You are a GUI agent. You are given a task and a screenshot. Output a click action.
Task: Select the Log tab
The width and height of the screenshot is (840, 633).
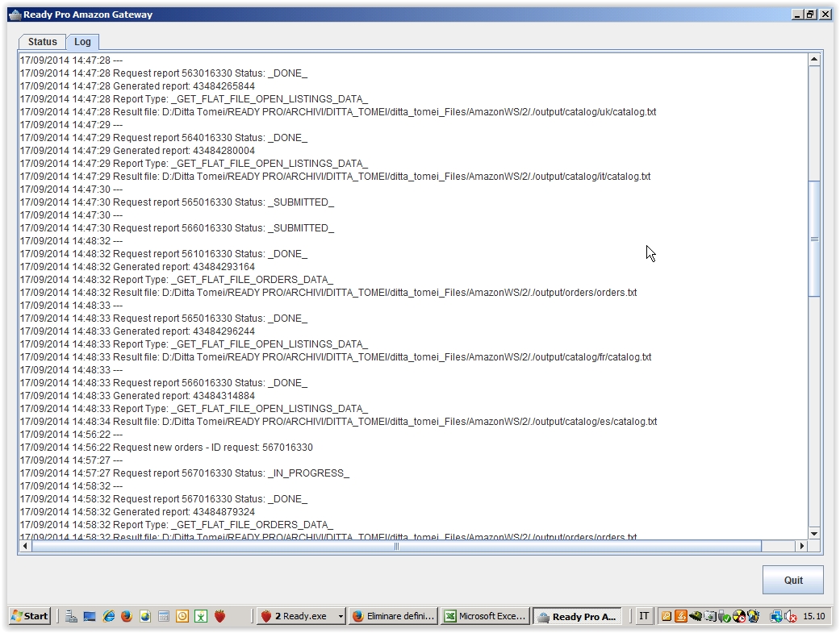(x=82, y=42)
